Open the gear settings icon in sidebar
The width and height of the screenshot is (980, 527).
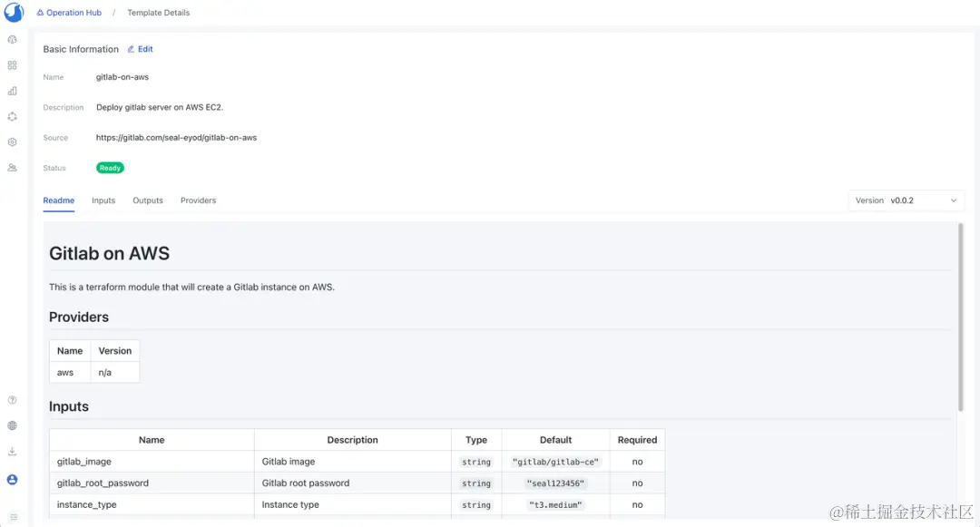pos(12,142)
